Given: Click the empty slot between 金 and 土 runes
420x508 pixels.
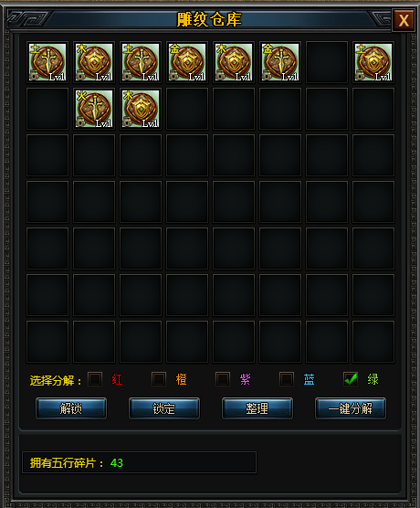Looking at the screenshot, I should click(x=327, y=62).
